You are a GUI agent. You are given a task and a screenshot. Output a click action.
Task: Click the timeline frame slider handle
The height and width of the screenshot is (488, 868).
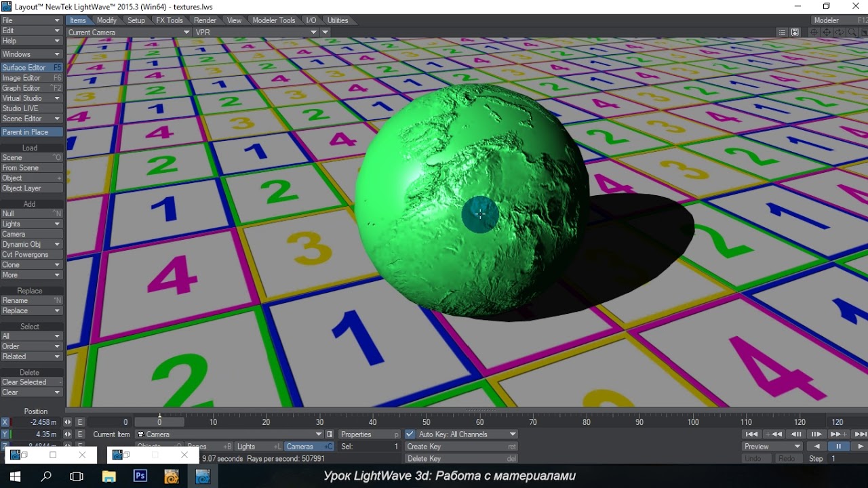(x=160, y=422)
